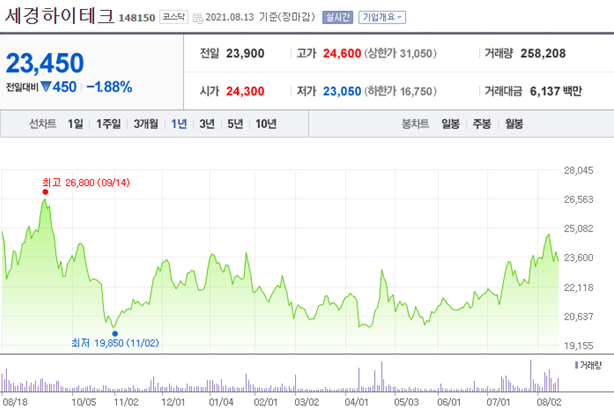The height and width of the screenshot is (418, 614).
Task: Select the 1주일 line chart period
Action: point(108,124)
